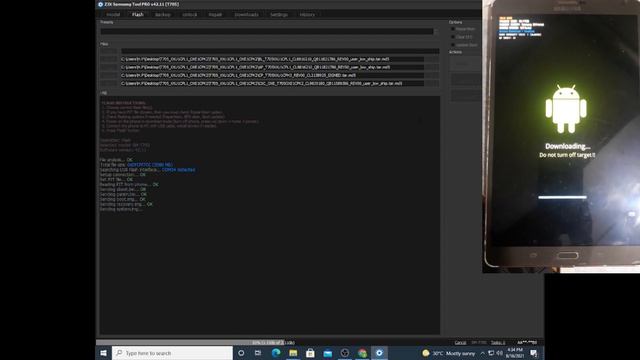The width and height of the screenshot is (640, 360).
Task: Click the taskbar clock showing 4:34 PM
Action: tap(514, 353)
